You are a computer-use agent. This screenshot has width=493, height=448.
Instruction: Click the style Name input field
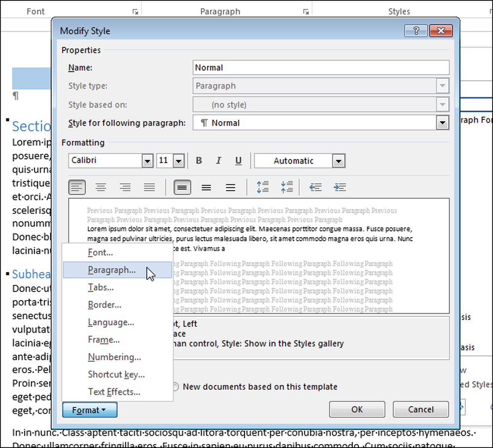[321, 68]
